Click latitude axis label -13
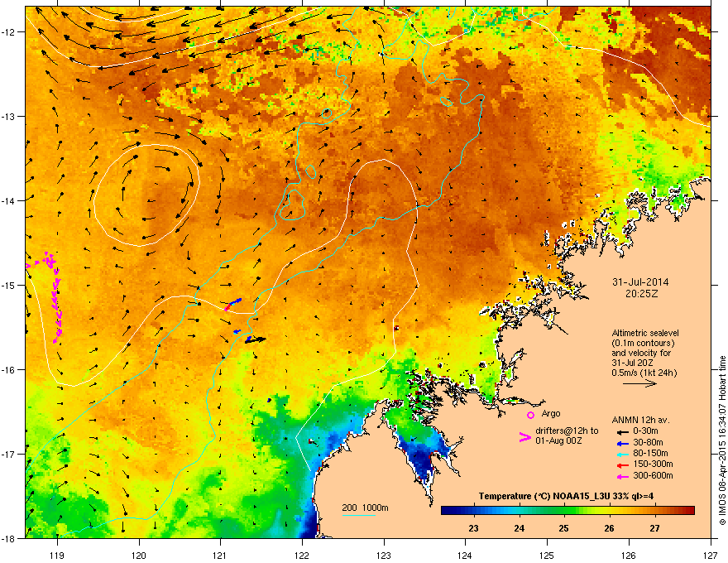The image size is (728, 563). point(9,116)
